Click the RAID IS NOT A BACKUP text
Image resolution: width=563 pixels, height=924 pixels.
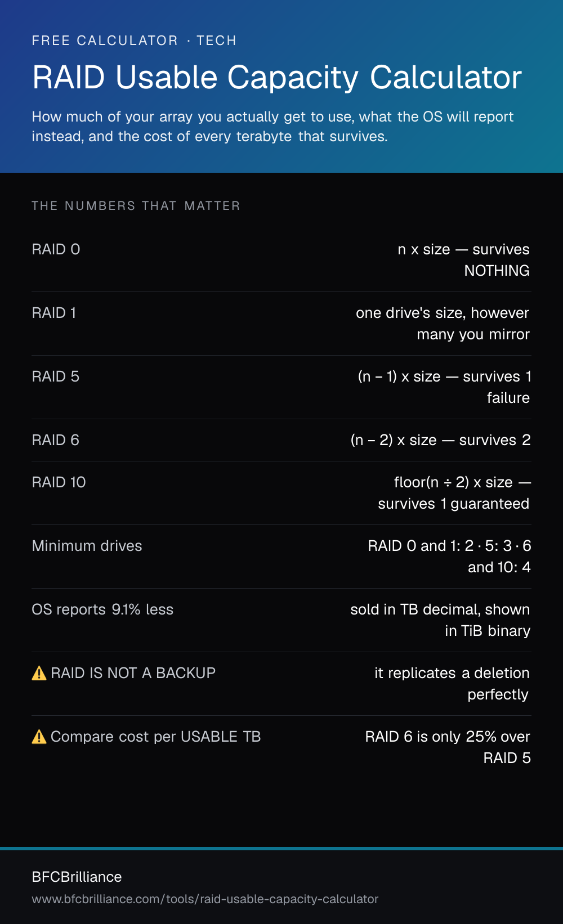133,673
